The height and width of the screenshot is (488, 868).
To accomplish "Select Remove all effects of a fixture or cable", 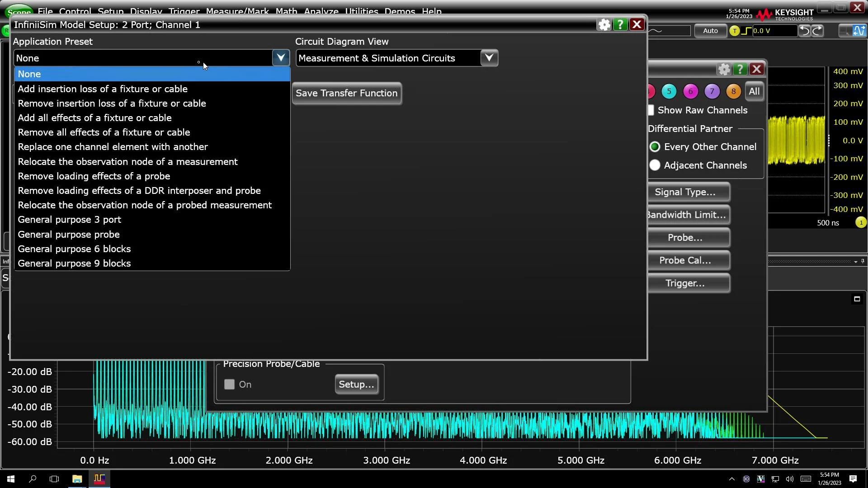I will [x=152, y=132].
